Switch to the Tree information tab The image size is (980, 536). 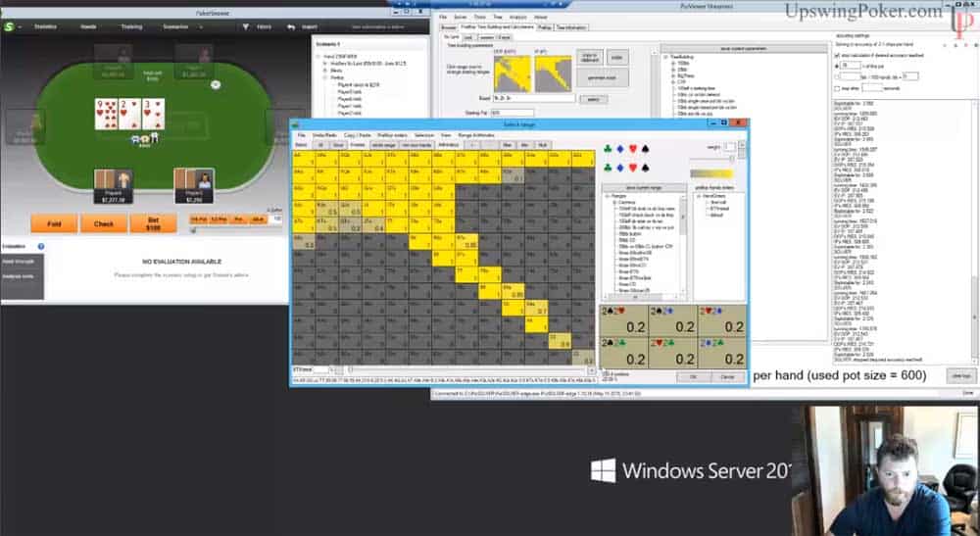click(x=571, y=27)
